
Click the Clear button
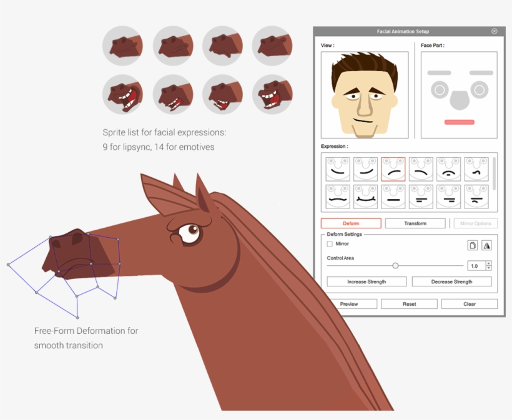pyautogui.click(x=468, y=303)
